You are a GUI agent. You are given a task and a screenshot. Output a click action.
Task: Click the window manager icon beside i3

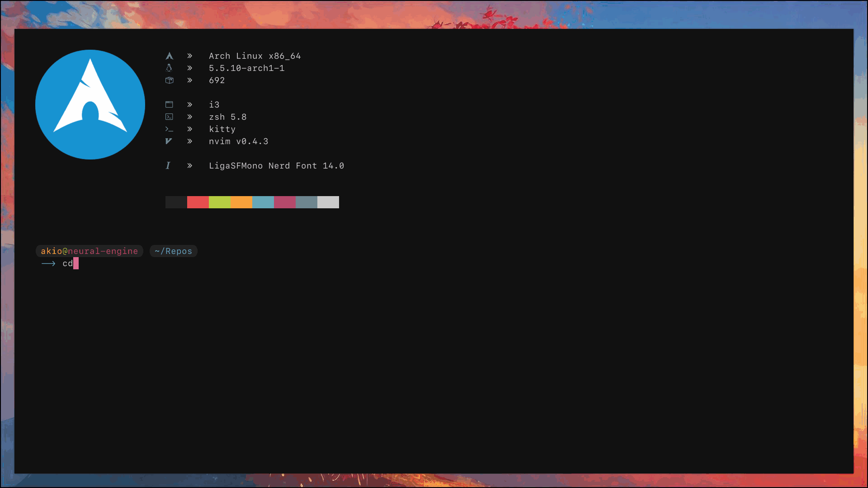coord(169,104)
